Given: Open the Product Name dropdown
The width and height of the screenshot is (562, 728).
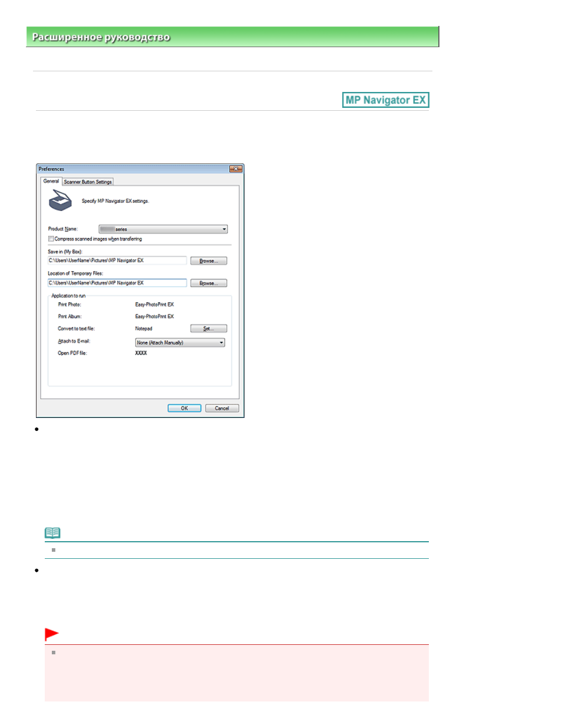Looking at the screenshot, I should click(163, 229).
